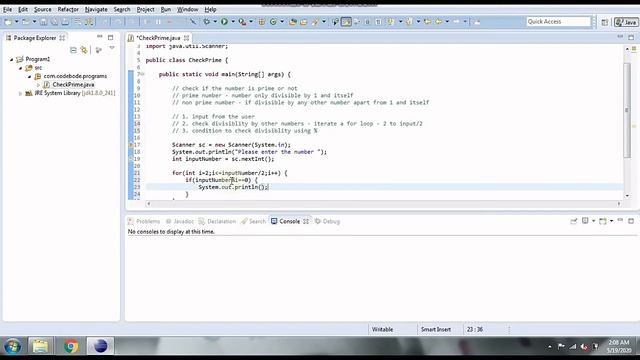Open the Navigate menu

click(96, 9)
